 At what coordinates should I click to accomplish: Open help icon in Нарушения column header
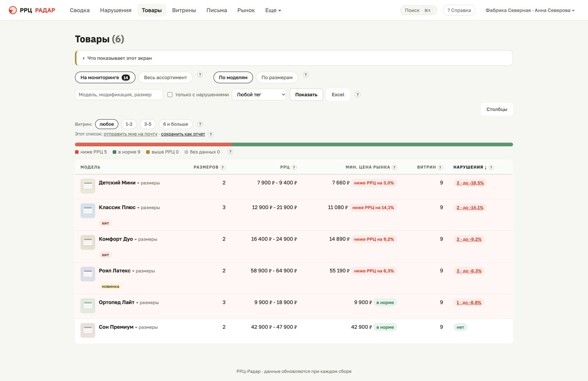(x=491, y=167)
